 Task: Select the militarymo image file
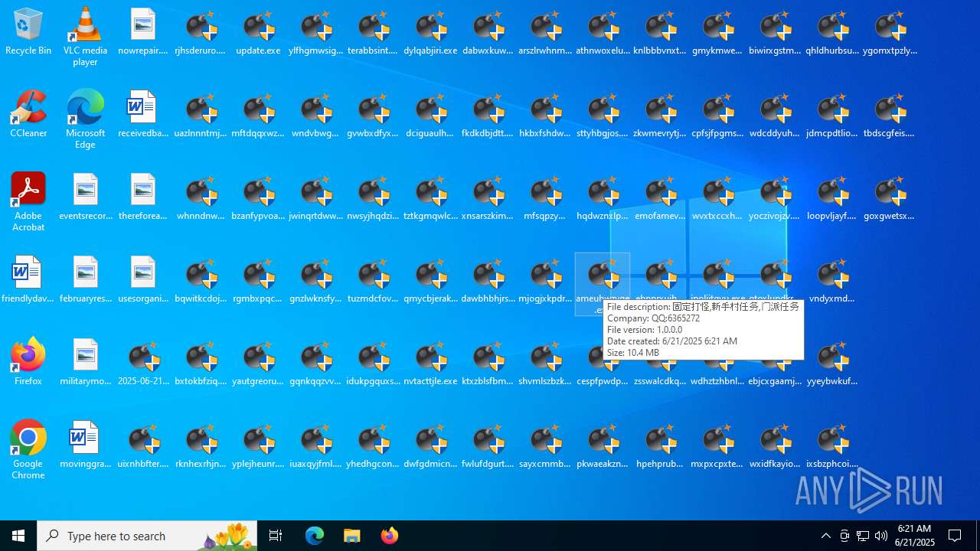(x=85, y=362)
